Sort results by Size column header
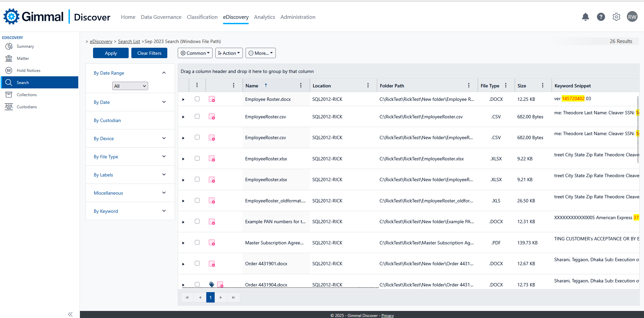 pos(522,86)
